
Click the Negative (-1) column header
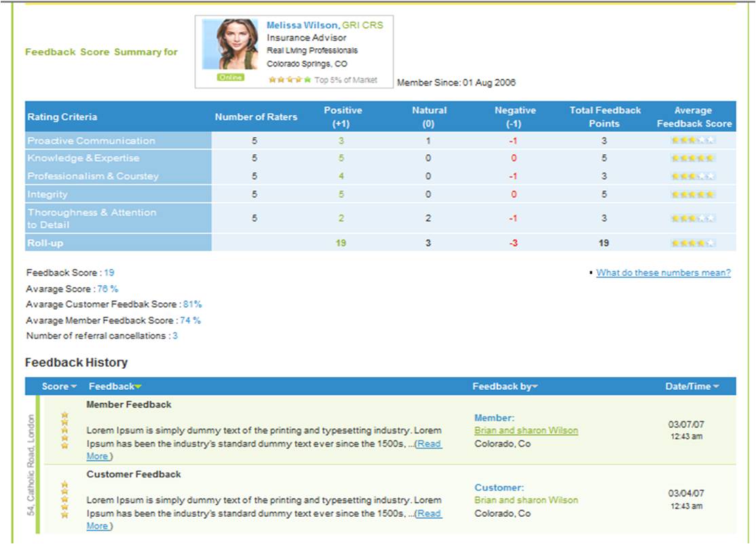pyautogui.click(x=514, y=117)
